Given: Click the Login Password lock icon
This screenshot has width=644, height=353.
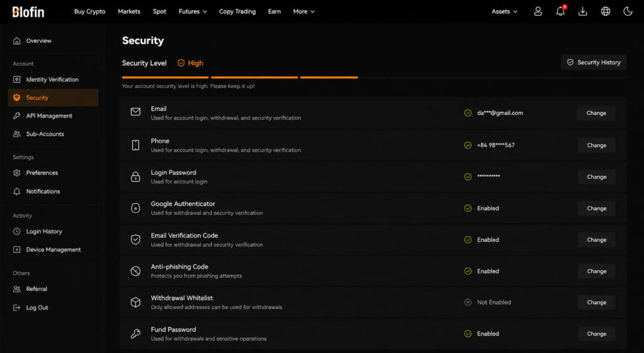Looking at the screenshot, I should 136,176.
